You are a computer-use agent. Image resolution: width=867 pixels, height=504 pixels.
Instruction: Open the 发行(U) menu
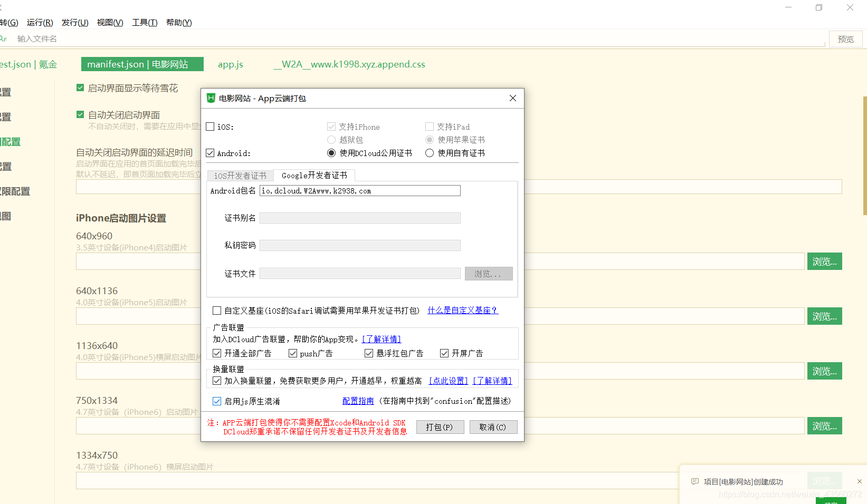tap(75, 22)
